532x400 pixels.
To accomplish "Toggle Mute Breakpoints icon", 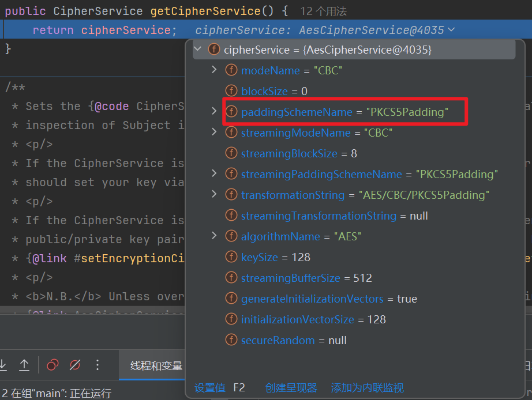I will click(x=74, y=365).
